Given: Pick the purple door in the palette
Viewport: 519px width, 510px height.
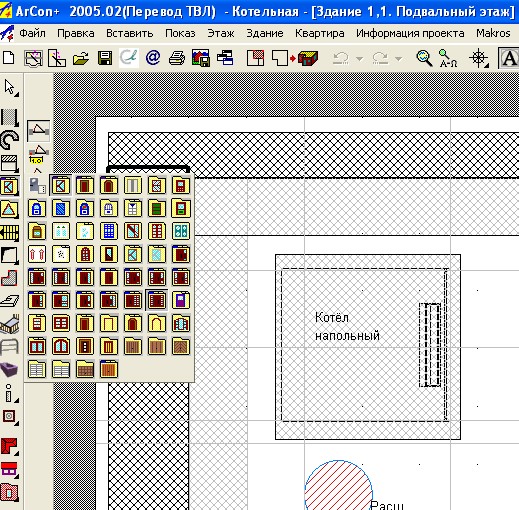Looking at the screenshot, I should pos(181,300).
